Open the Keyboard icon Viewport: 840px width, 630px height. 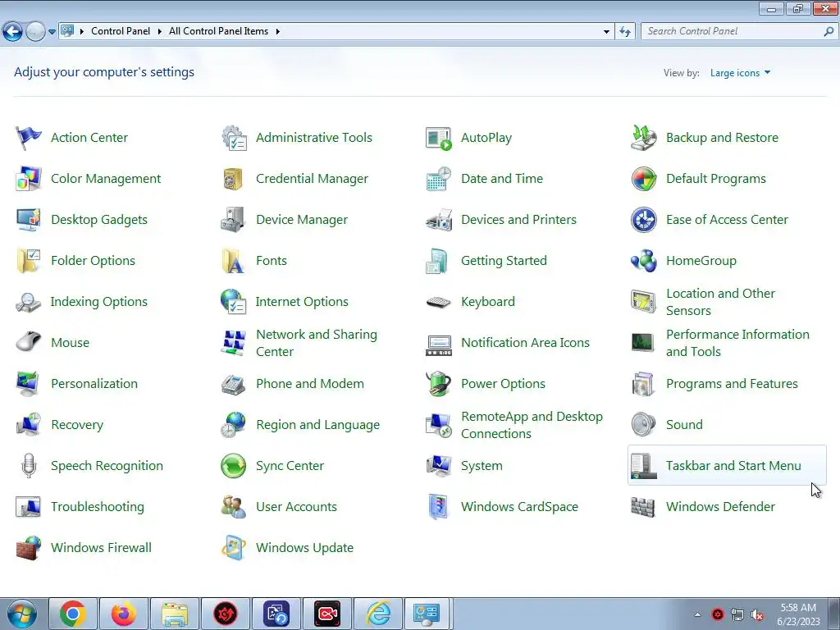coord(439,302)
